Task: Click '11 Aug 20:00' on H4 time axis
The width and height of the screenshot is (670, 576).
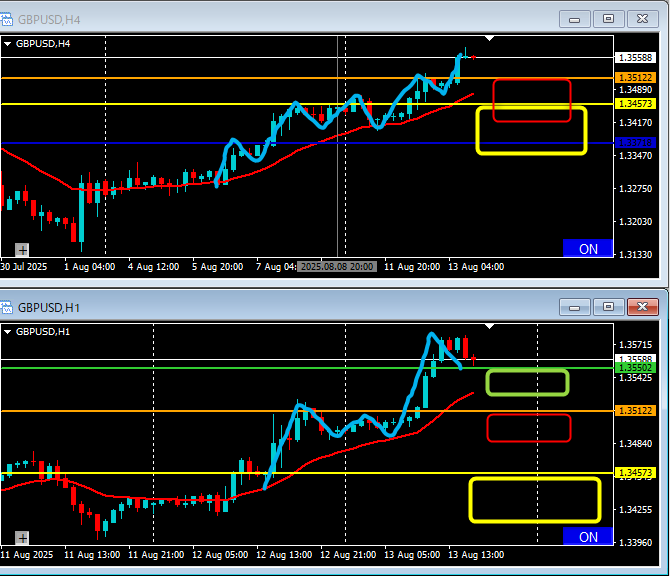Action: (x=412, y=267)
